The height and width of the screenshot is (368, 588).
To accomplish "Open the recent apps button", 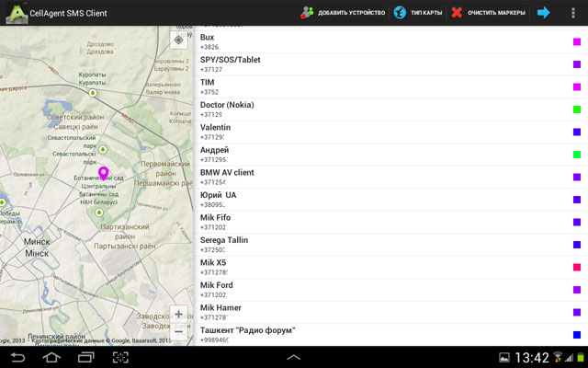I will coord(85,357).
